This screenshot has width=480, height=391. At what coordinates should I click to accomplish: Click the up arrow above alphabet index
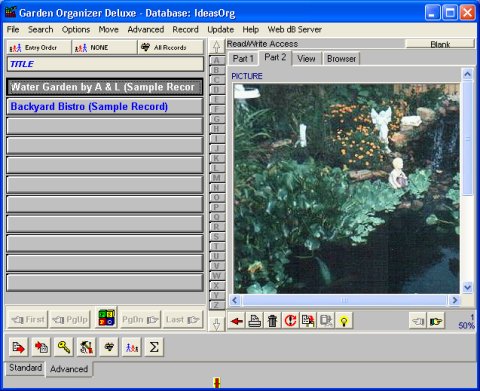[217, 47]
